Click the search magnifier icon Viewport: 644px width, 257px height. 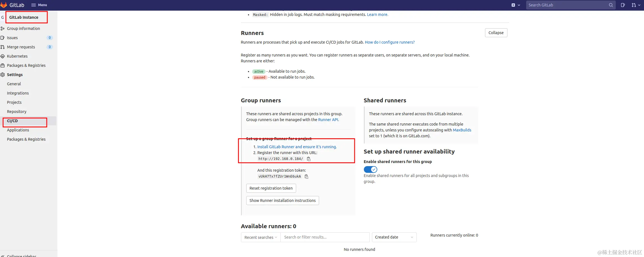(611, 5)
